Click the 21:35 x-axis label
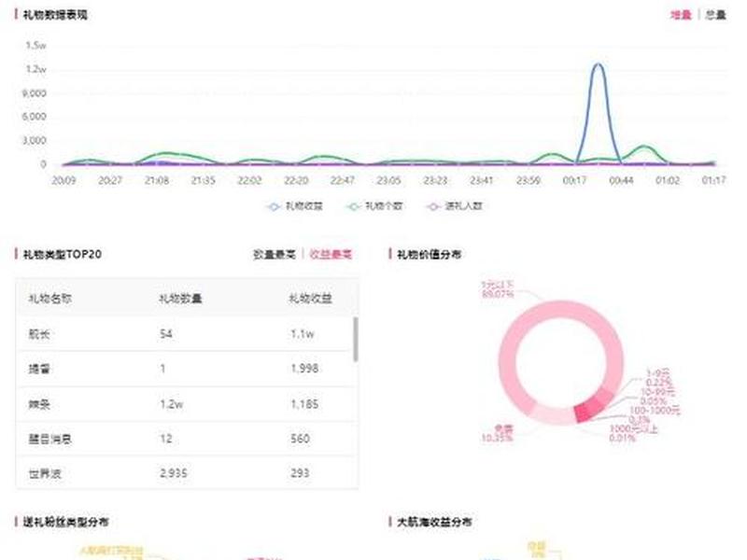Viewport: 747px width, 560px height. (x=203, y=180)
